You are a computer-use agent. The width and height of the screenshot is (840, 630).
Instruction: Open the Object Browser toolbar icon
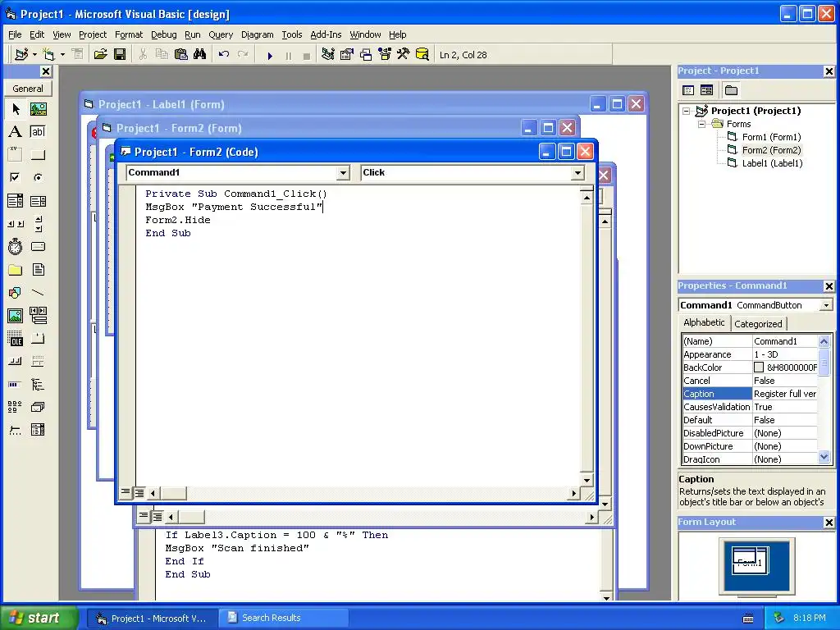click(385, 54)
